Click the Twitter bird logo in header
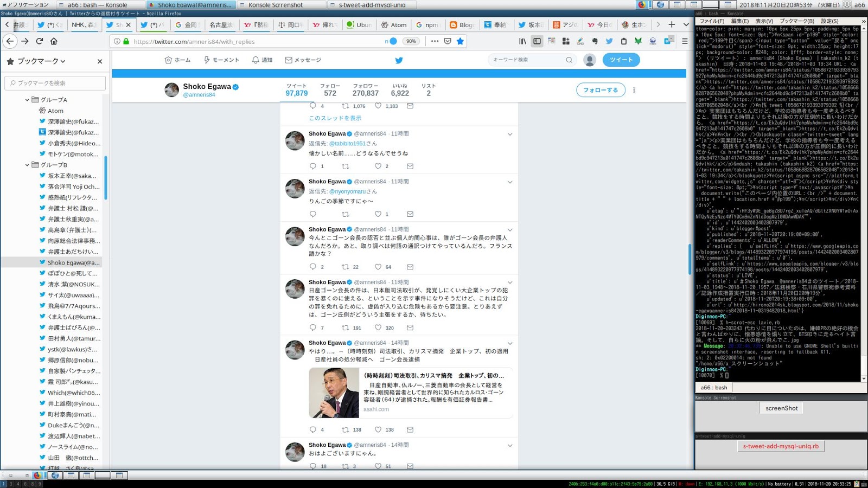Viewport: 868px width, 488px height. 399,60
